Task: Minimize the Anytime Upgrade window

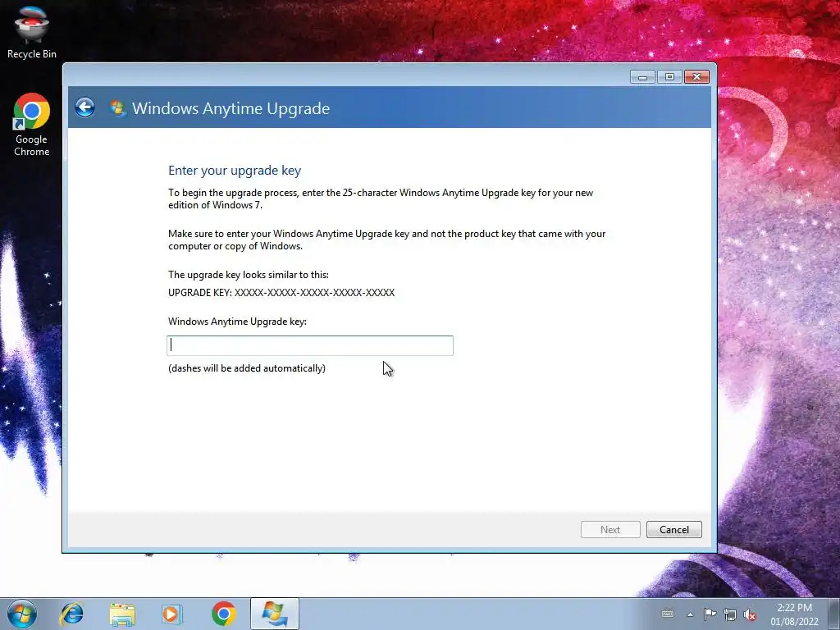Action: (642, 77)
